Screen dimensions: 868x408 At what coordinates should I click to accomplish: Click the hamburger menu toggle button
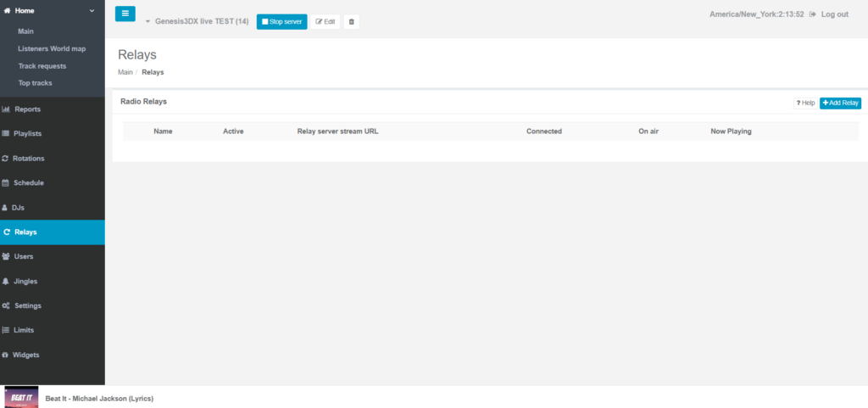click(125, 14)
